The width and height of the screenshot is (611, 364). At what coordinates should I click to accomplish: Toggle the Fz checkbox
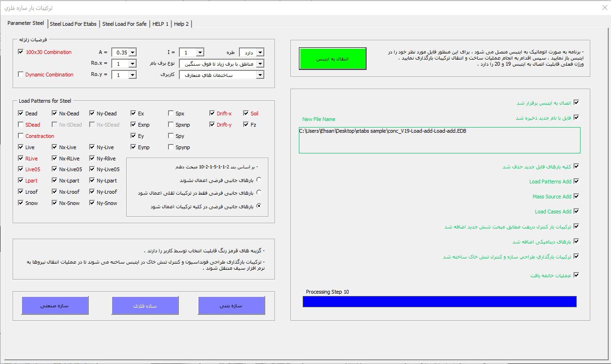tap(246, 125)
